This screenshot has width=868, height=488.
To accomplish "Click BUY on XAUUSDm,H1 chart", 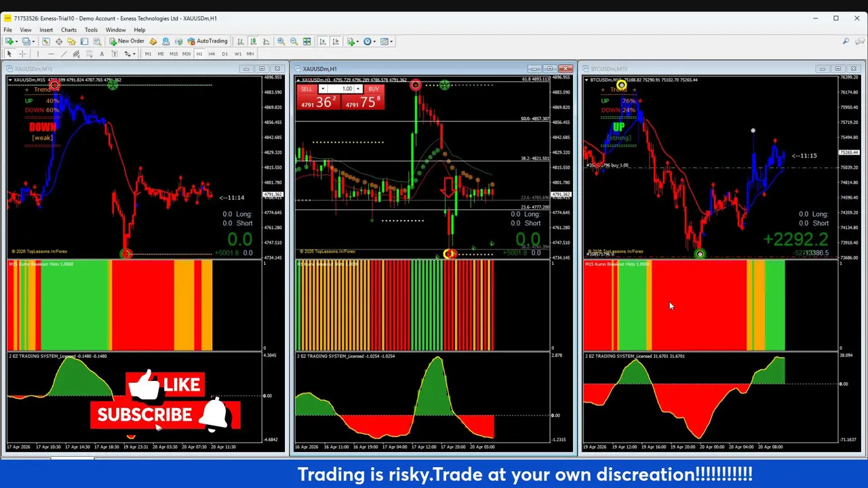I will 374,89.
